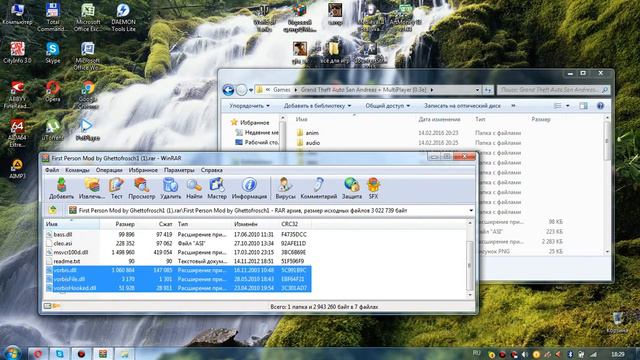The height and width of the screenshot is (360, 640).
Task: Click the Games segment in Explorer address bar
Action: coord(282,90)
